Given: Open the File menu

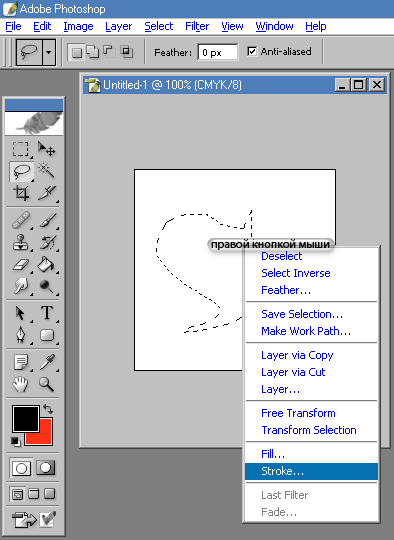Looking at the screenshot, I should pyautogui.click(x=13, y=26).
